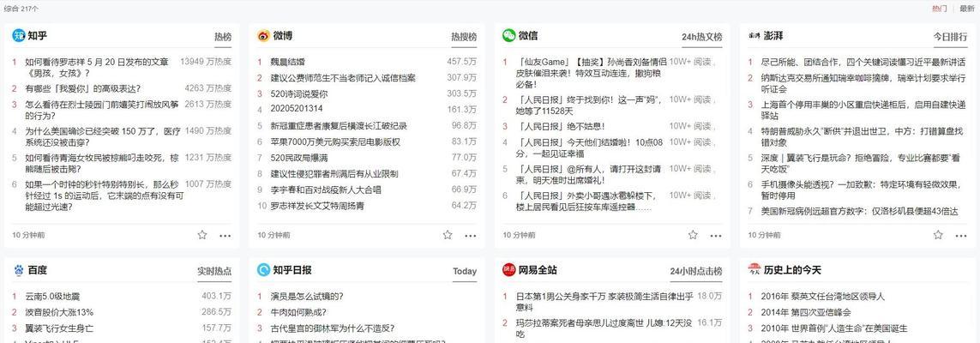The image size is (980, 343).
Task: Click the Zhihu (知乎) logo icon
Action: (19, 36)
